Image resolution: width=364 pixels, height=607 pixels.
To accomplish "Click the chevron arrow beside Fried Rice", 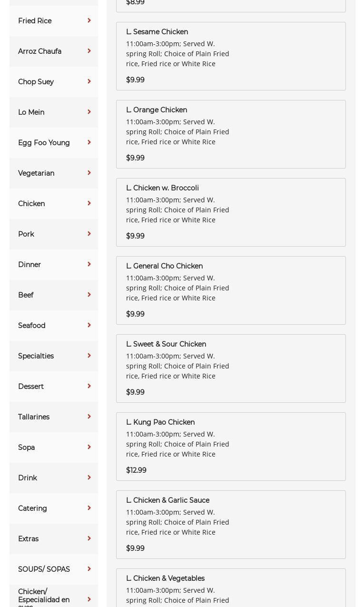I will tap(89, 20).
